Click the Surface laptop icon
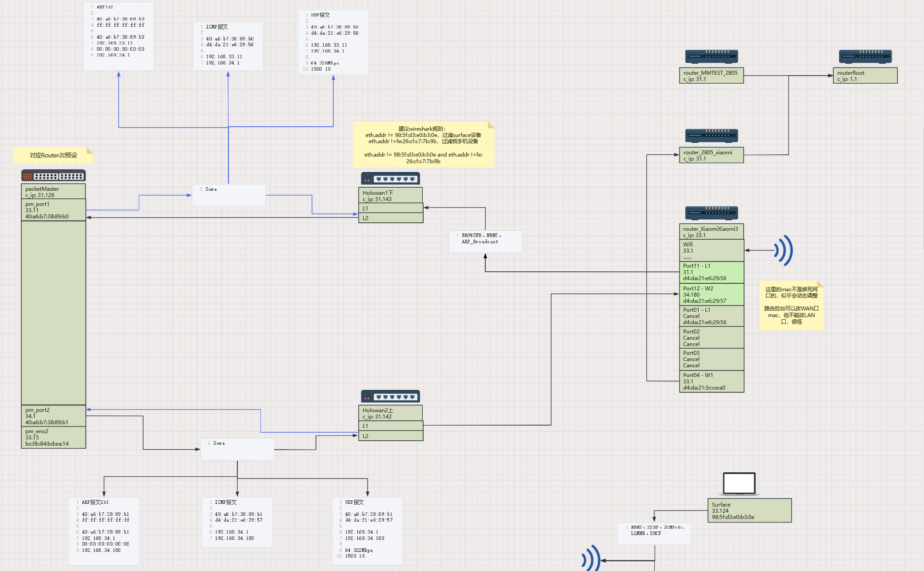 click(739, 484)
